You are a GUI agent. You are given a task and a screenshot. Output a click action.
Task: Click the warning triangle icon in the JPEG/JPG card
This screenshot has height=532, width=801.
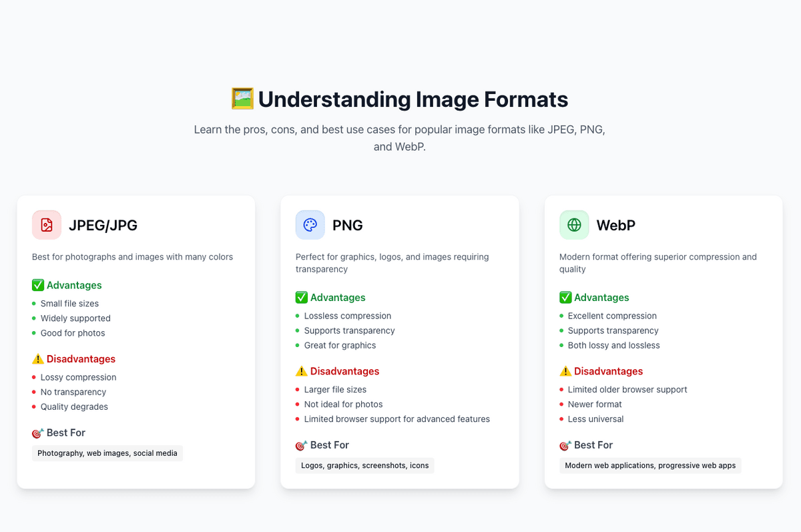(38, 359)
